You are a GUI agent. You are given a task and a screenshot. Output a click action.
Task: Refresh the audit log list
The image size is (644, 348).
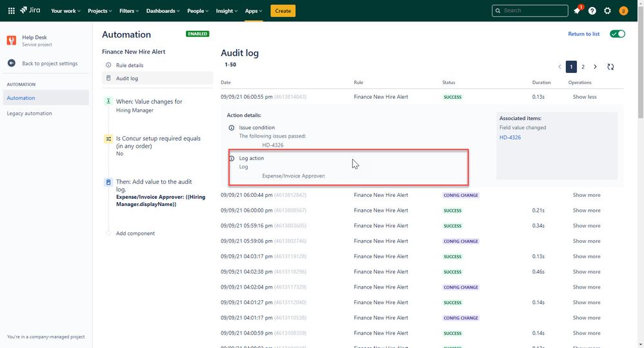tap(610, 67)
